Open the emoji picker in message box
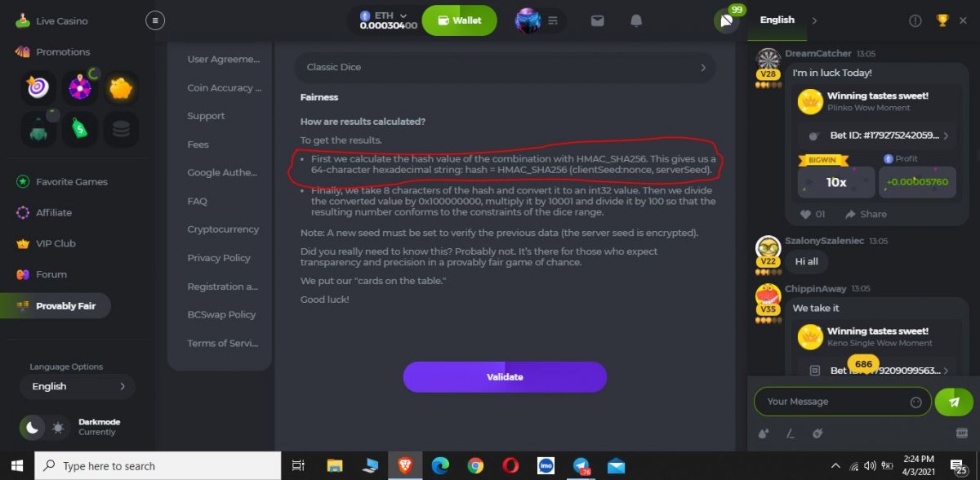The height and width of the screenshot is (480, 980). tap(915, 402)
